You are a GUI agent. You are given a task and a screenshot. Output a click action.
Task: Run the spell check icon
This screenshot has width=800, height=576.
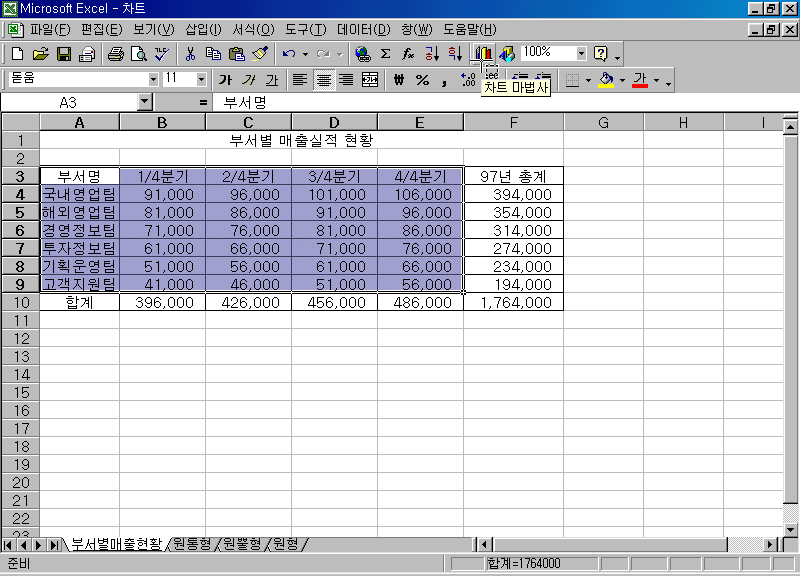click(162, 54)
